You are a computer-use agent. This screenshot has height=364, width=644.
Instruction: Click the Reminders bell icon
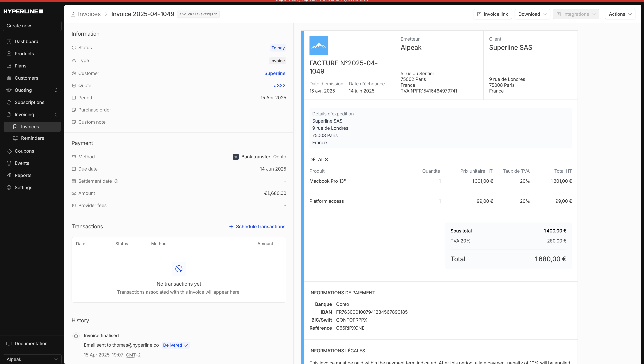coord(16,138)
